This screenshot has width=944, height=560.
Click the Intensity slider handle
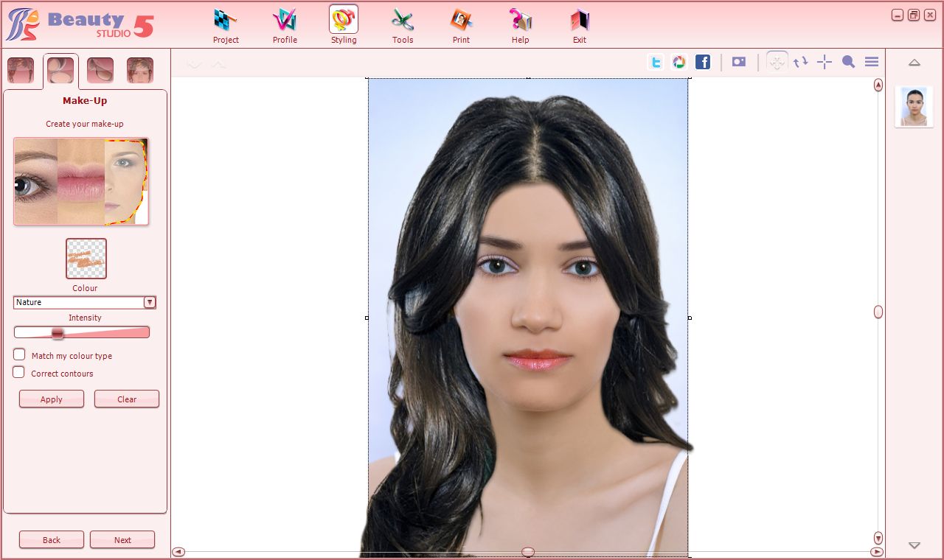click(x=58, y=333)
